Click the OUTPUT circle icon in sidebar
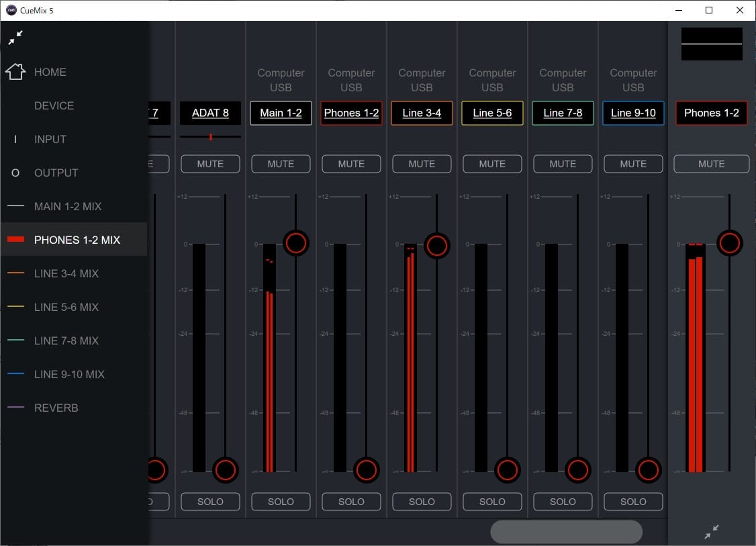 (15, 173)
